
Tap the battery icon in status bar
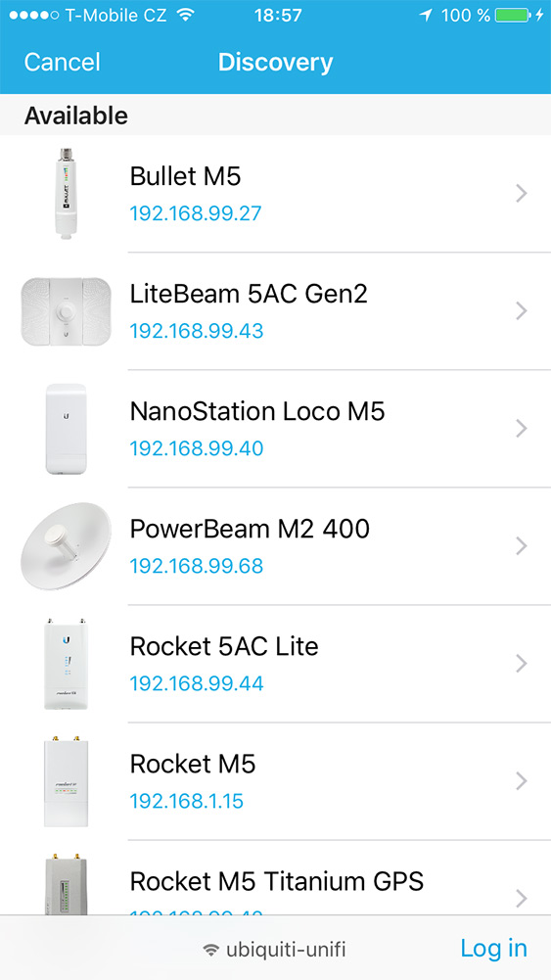tap(512, 15)
